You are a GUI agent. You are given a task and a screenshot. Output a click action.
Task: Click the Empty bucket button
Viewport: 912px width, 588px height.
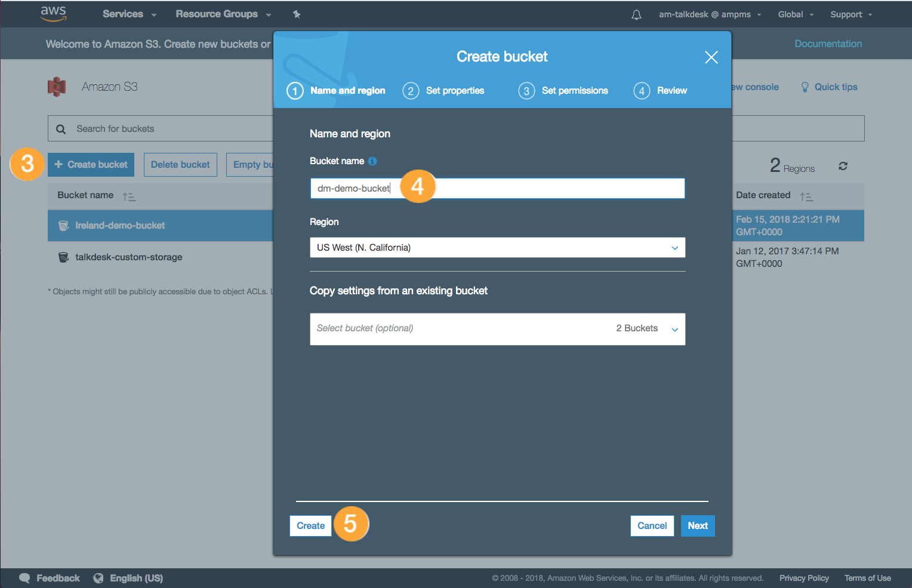click(x=250, y=165)
